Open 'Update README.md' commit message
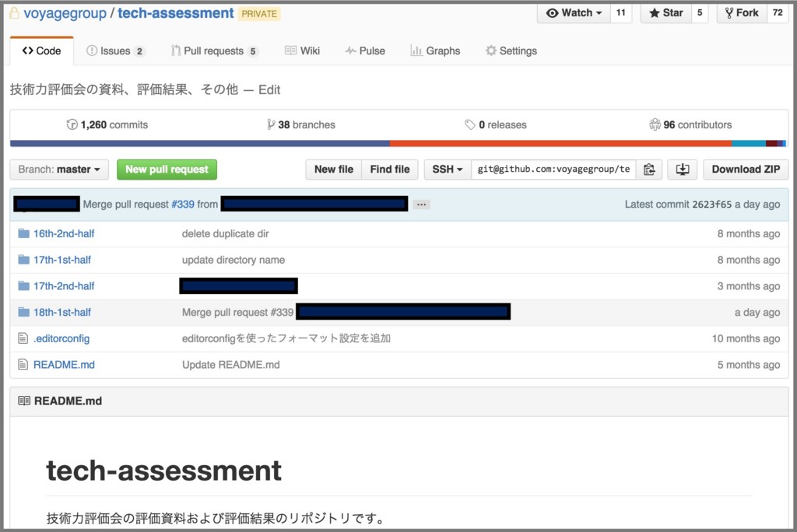This screenshot has width=797, height=532. (230, 364)
